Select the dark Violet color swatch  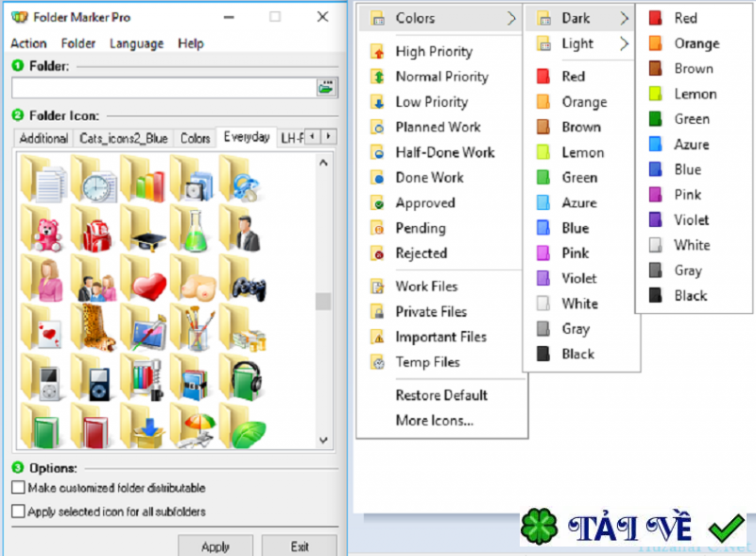click(695, 219)
